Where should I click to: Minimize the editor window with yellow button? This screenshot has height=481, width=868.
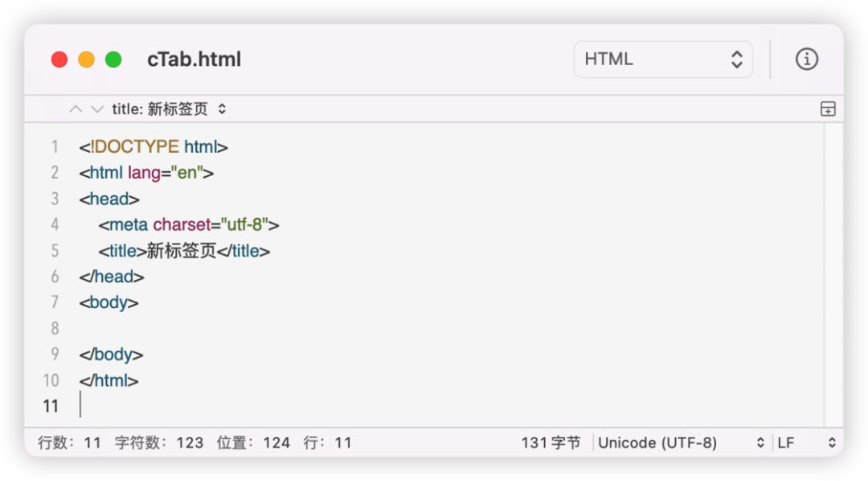coord(86,60)
